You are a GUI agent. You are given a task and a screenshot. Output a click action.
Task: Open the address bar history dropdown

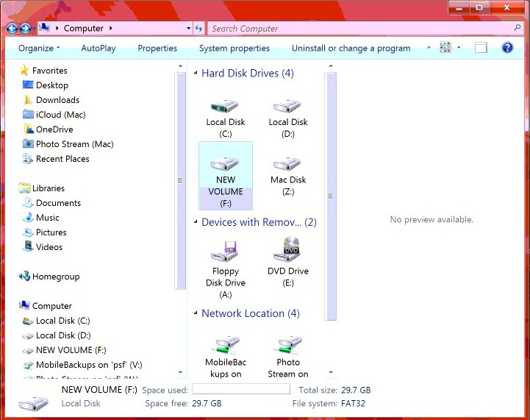coord(189,29)
